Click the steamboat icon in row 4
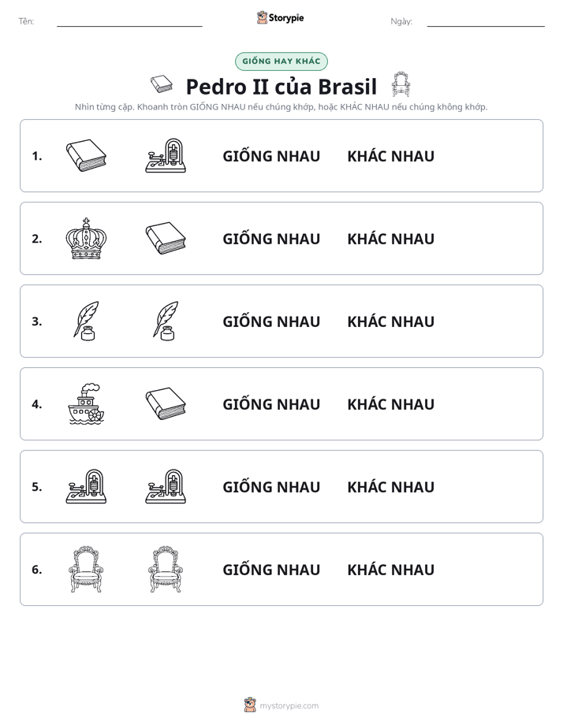Viewport: 563px width, 728px height. pyautogui.click(x=86, y=403)
